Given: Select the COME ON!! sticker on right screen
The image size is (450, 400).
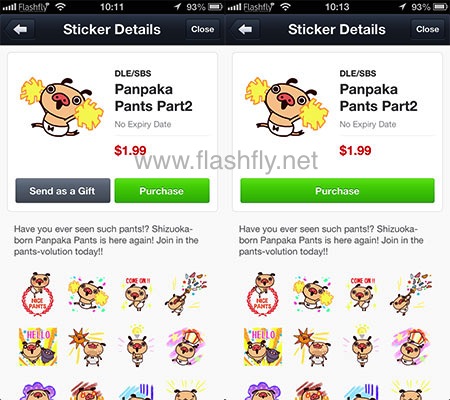Looking at the screenshot, I should 362,294.
